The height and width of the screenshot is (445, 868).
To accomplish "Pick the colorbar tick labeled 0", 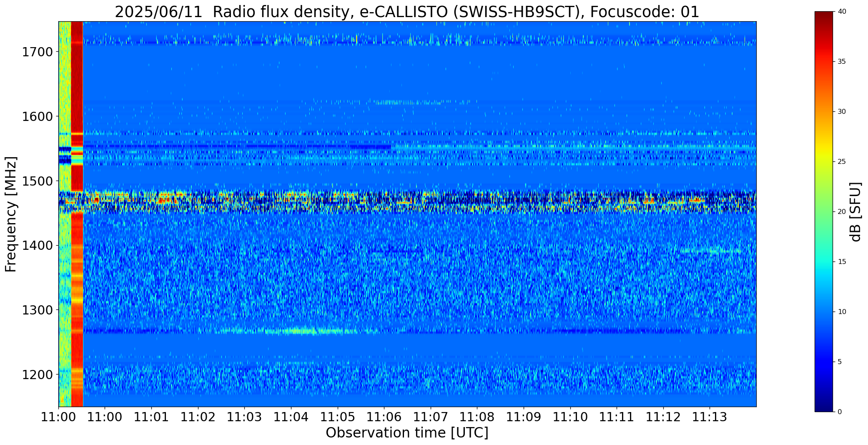I will (x=840, y=412).
